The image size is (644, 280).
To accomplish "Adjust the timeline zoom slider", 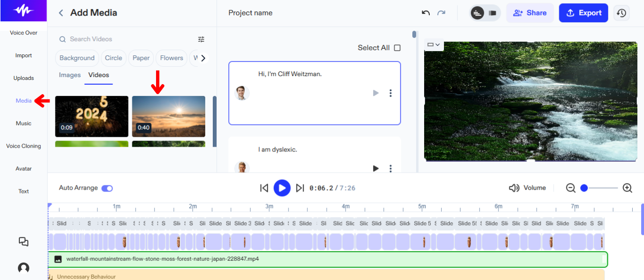I will (585, 187).
